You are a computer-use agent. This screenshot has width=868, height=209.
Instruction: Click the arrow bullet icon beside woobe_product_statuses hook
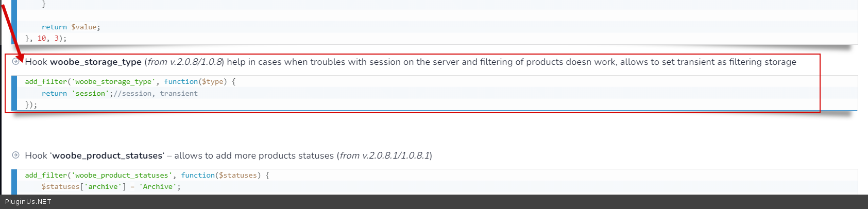[x=16, y=155]
